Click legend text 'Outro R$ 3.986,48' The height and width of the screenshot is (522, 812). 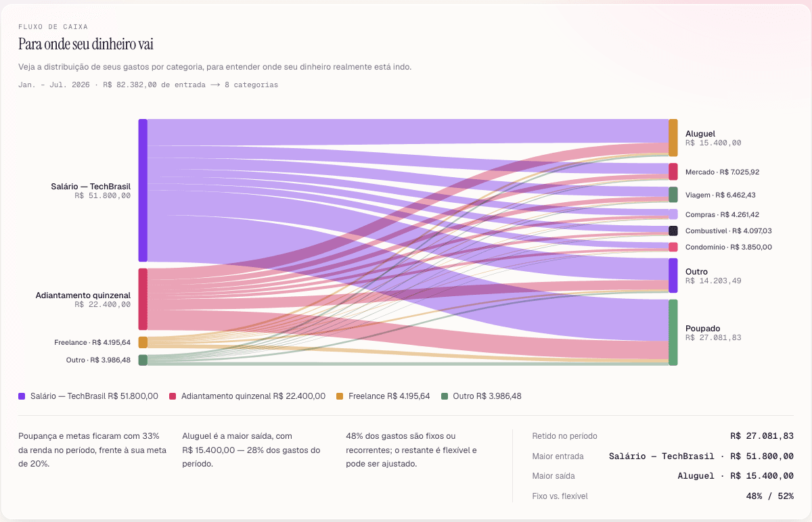(x=487, y=396)
